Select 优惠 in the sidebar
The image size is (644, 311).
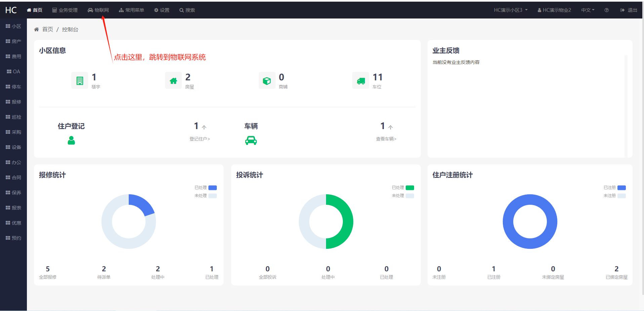coord(13,223)
